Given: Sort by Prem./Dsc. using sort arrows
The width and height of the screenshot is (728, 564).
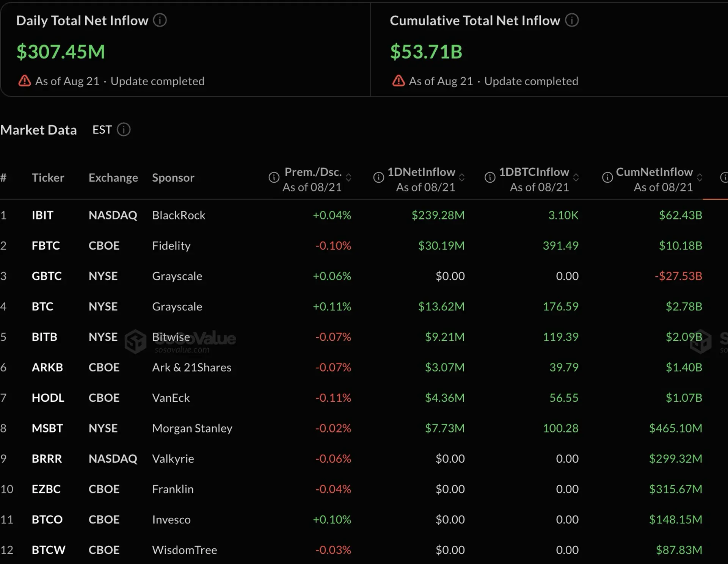Looking at the screenshot, I should click(348, 177).
